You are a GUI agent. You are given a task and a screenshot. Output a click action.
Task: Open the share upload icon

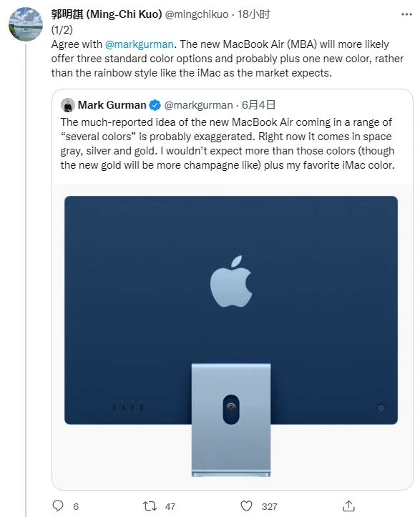click(348, 506)
